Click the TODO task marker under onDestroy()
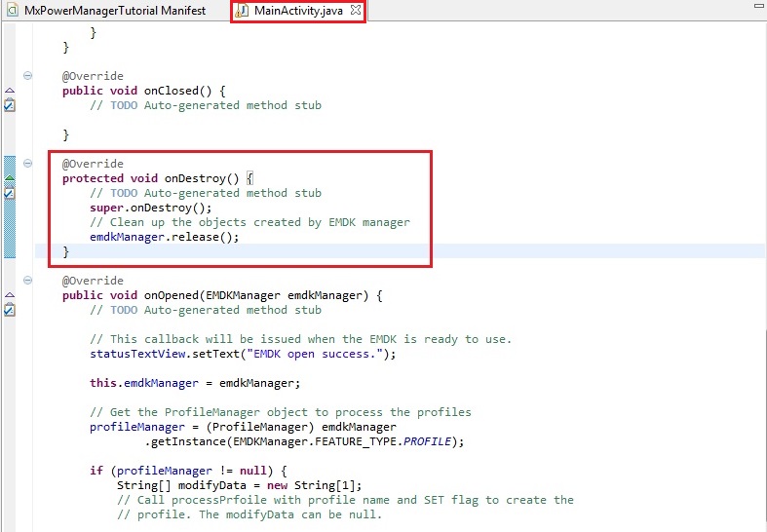This screenshot has height=532, width=767. [9, 193]
